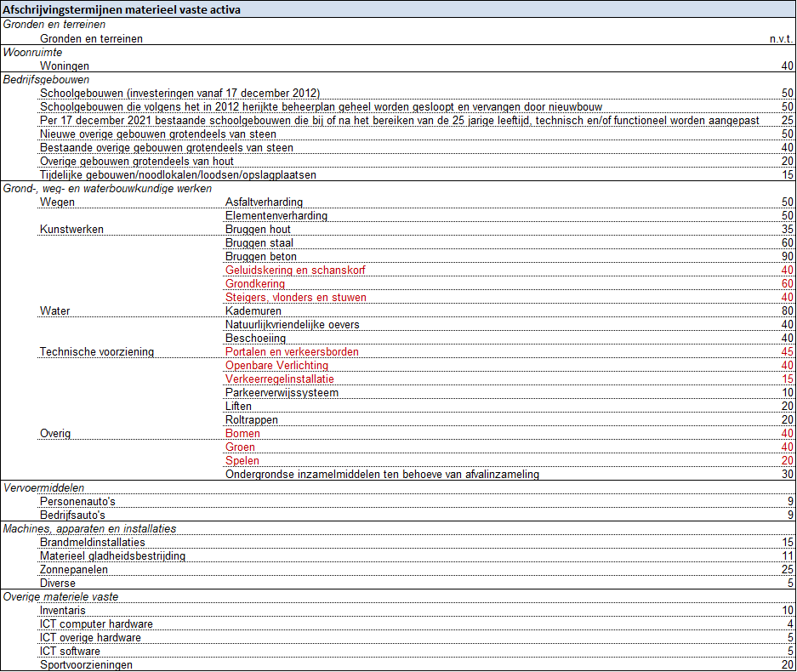Select the 'Technische voorziening' subcategory label
Viewport: 797px width, 672px height.
pos(96,351)
